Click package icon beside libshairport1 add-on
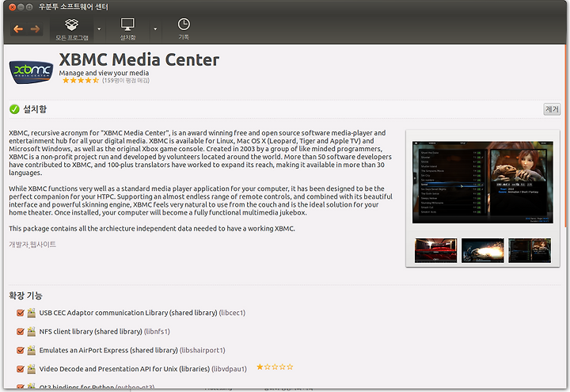Viewport: 570px width, 392px height. tap(32, 350)
